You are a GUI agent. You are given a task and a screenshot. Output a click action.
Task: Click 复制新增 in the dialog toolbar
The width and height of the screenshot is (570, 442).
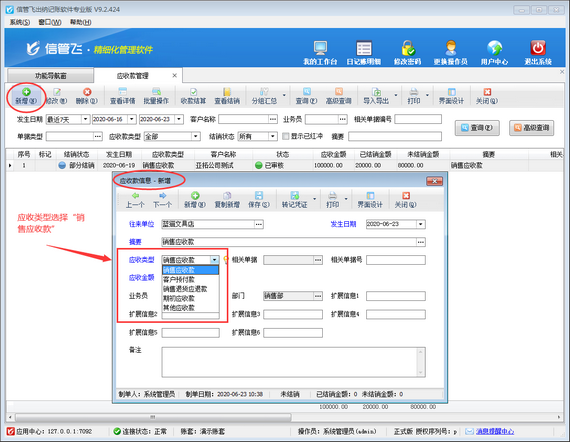point(227,200)
